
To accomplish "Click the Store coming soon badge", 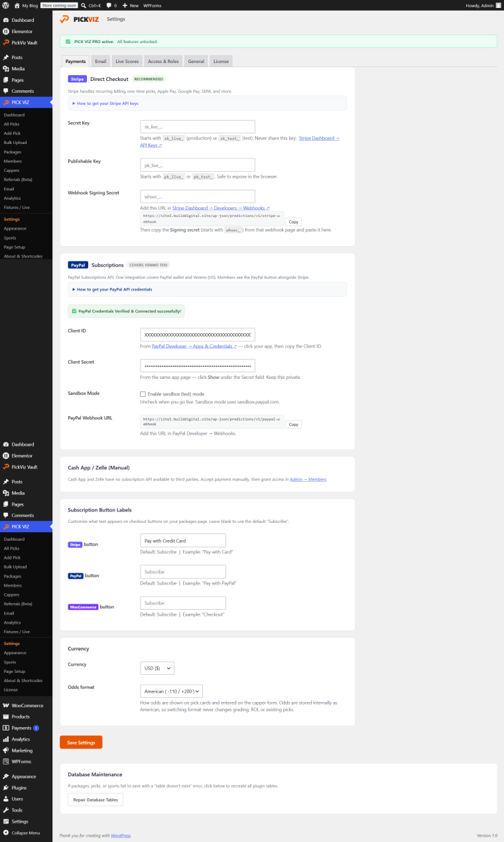I will click(x=59, y=5).
